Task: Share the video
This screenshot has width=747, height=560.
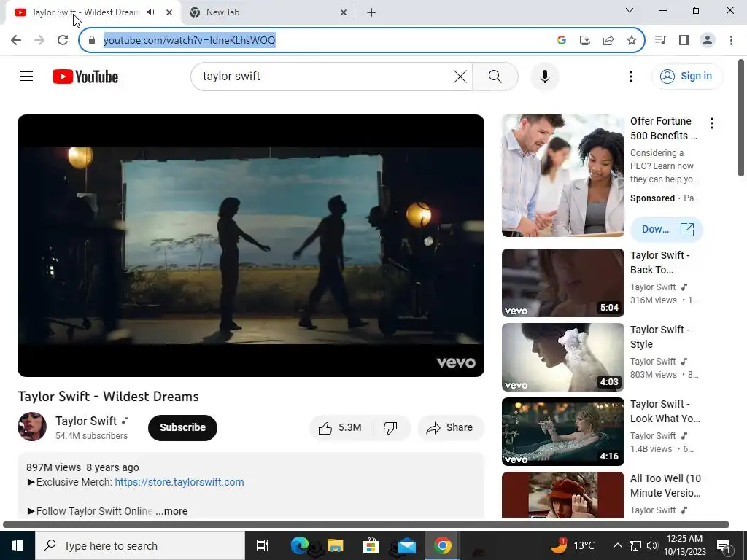Action: 451,427
